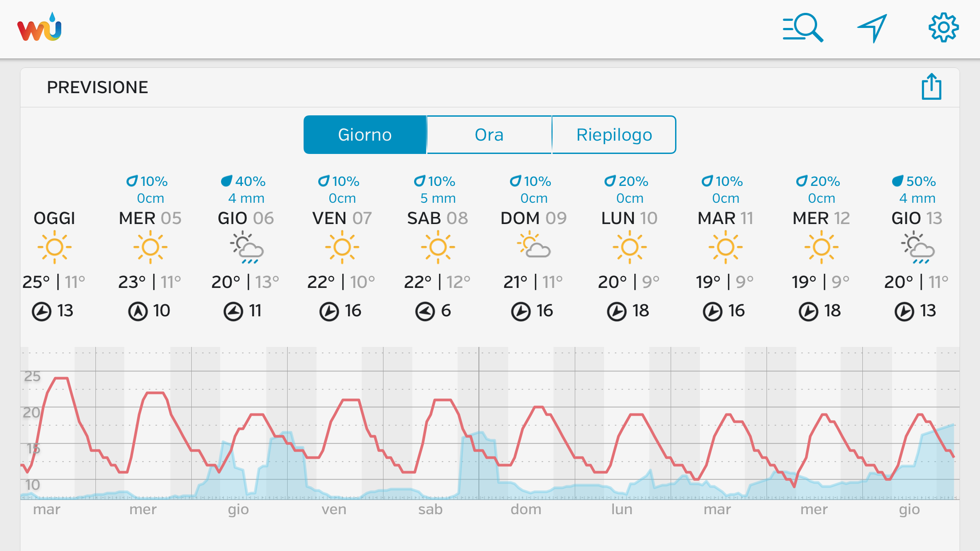Tap the current location arrow icon

872,28
